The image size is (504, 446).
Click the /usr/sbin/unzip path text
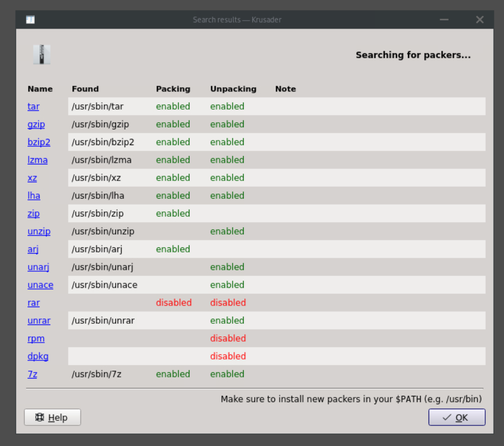tap(103, 231)
